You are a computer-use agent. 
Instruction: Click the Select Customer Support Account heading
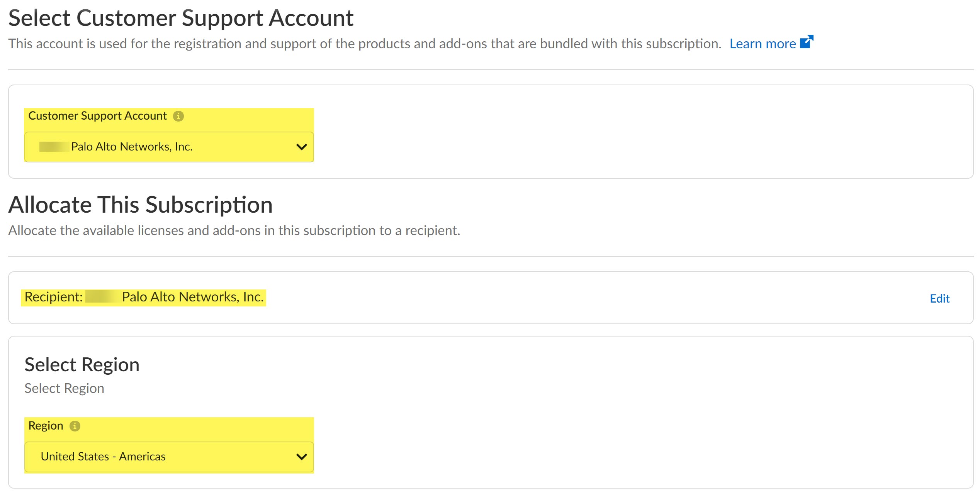pyautogui.click(x=181, y=18)
